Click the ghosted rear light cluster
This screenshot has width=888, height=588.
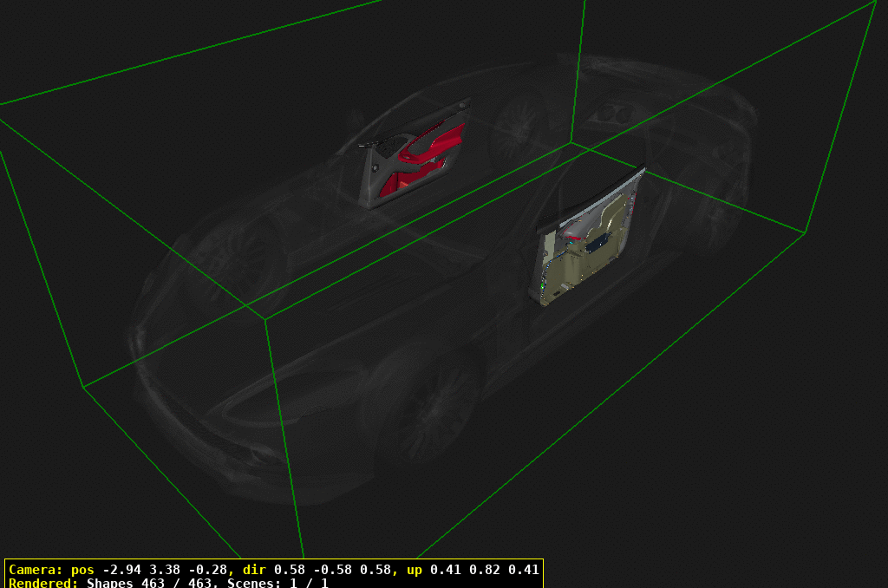click(x=612, y=113)
